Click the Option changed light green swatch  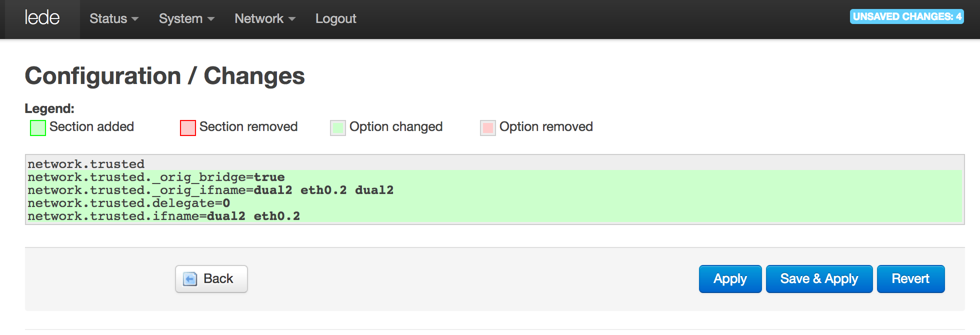click(x=338, y=128)
